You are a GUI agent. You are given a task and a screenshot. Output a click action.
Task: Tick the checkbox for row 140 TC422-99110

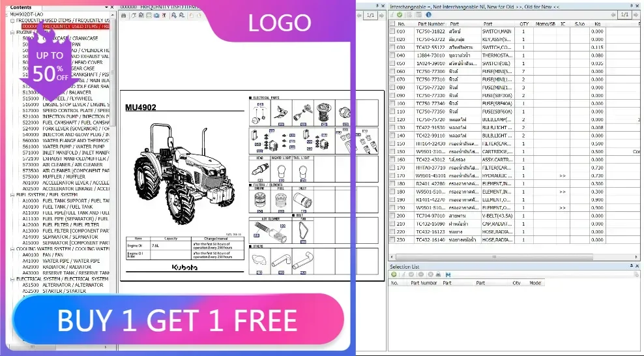click(392, 136)
